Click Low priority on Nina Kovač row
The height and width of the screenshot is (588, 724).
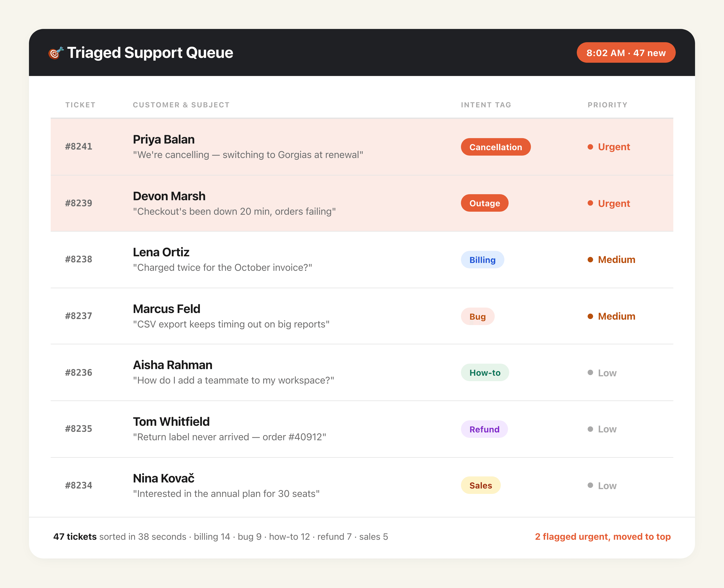[x=602, y=485]
